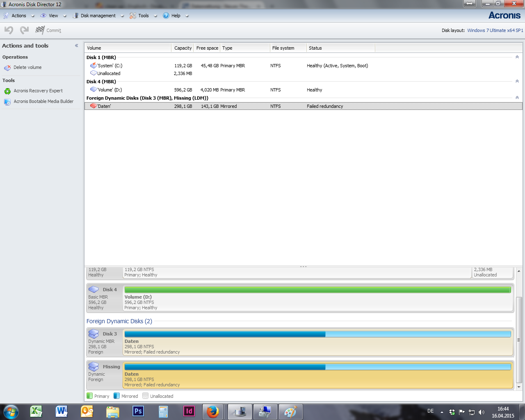Viewport: 525px width, 420px height.
Task: Select Missing disk Daten usage bar
Action: tap(317, 367)
